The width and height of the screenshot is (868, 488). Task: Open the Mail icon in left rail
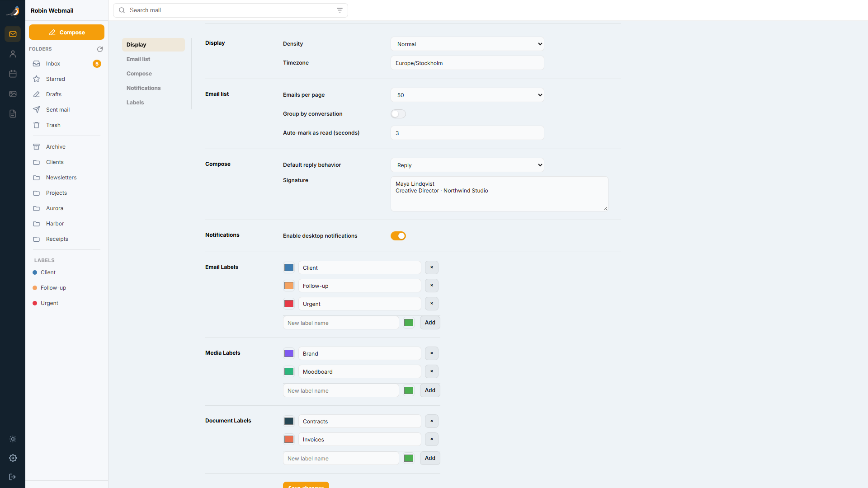[x=13, y=34]
